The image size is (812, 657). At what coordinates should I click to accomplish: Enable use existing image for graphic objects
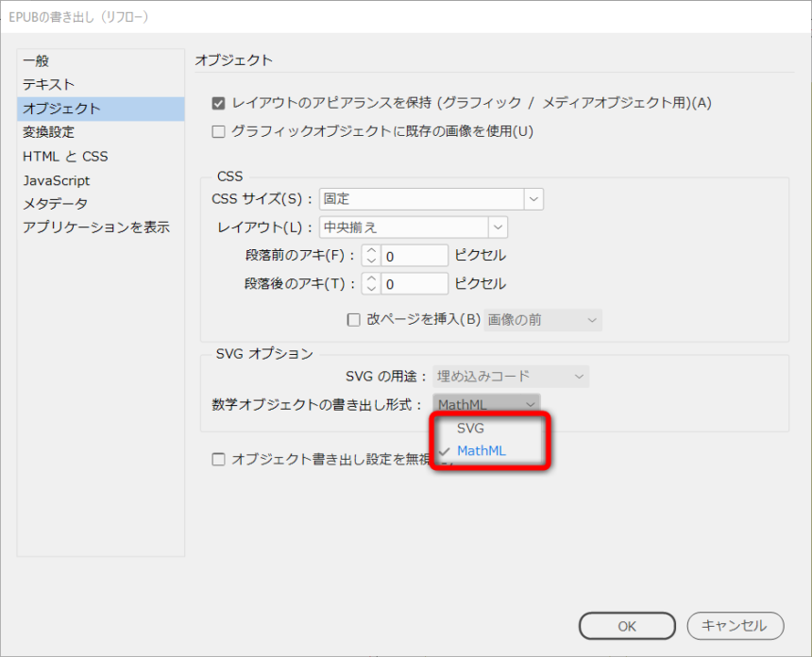coord(219,131)
